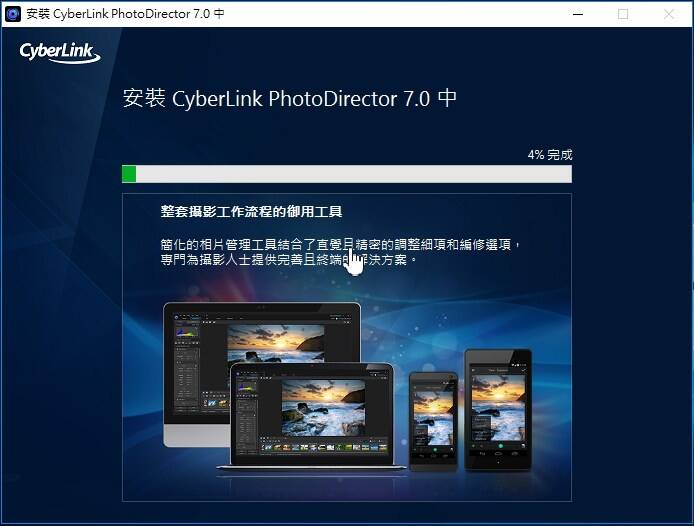Click the installation progress bar

point(347,174)
